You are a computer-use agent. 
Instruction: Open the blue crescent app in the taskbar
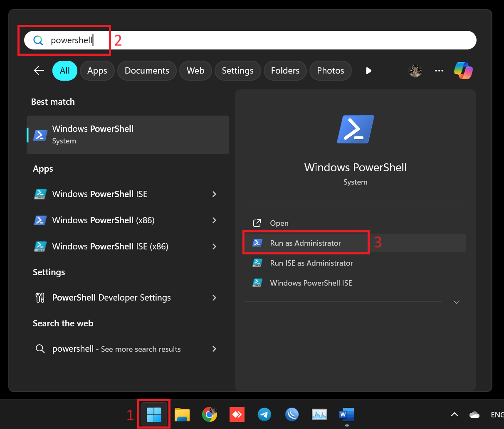(x=292, y=414)
